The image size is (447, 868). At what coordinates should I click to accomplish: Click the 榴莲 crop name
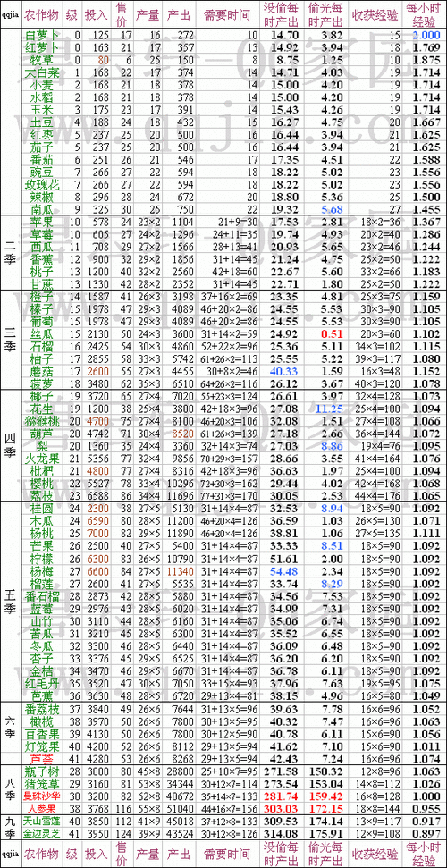pyautogui.click(x=42, y=582)
